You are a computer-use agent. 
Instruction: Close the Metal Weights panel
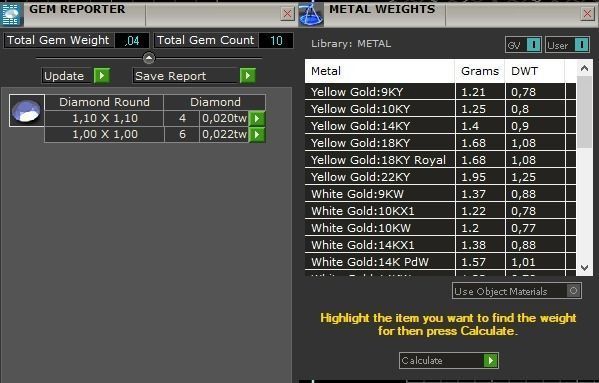tap(587, 14)
